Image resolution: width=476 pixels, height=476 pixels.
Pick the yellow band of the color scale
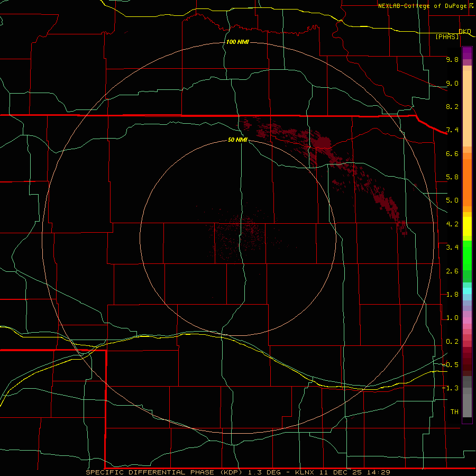(x=467, y=226)
